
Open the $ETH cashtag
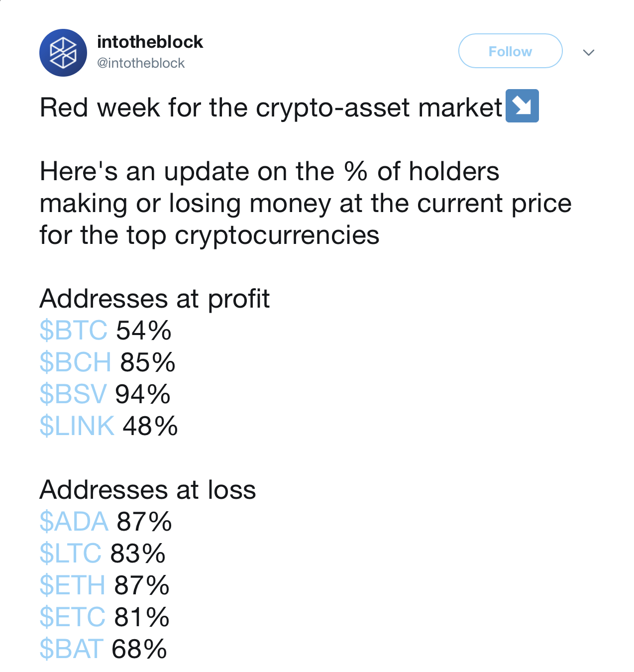click(73, 585)
